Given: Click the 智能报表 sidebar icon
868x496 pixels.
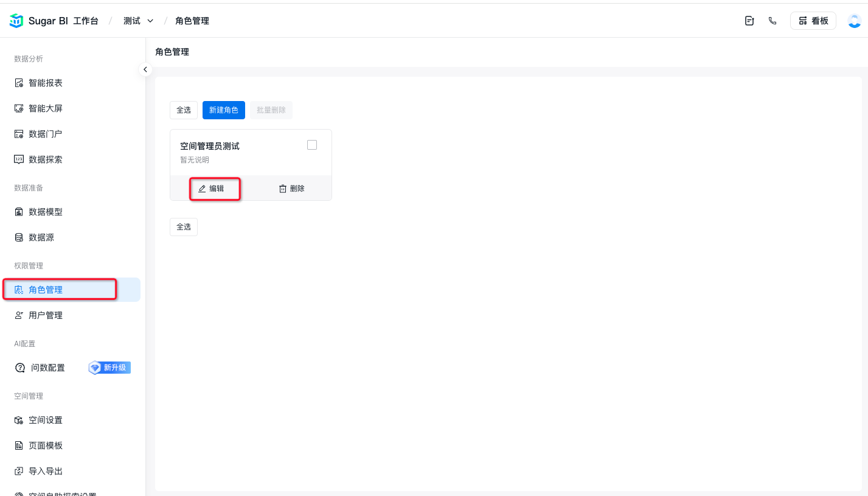Looking at the screenshot, I should pos(19,83).
